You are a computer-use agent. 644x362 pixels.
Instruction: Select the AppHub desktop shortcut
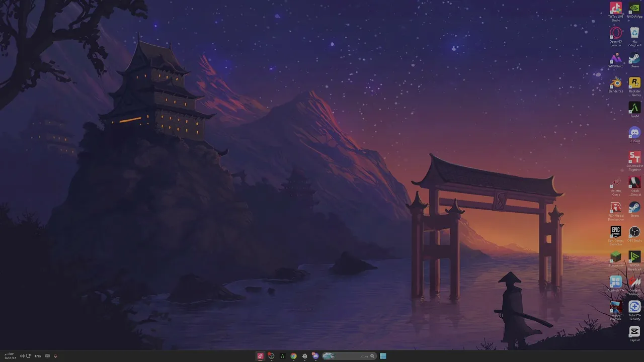[x=615, y=284]
